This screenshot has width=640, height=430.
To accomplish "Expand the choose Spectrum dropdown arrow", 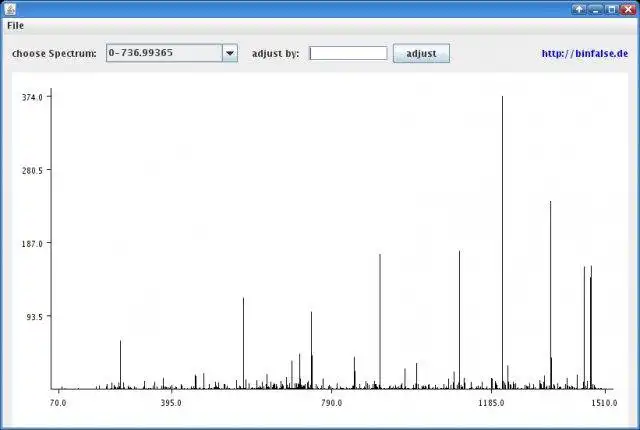I will [x=230, y=53].
